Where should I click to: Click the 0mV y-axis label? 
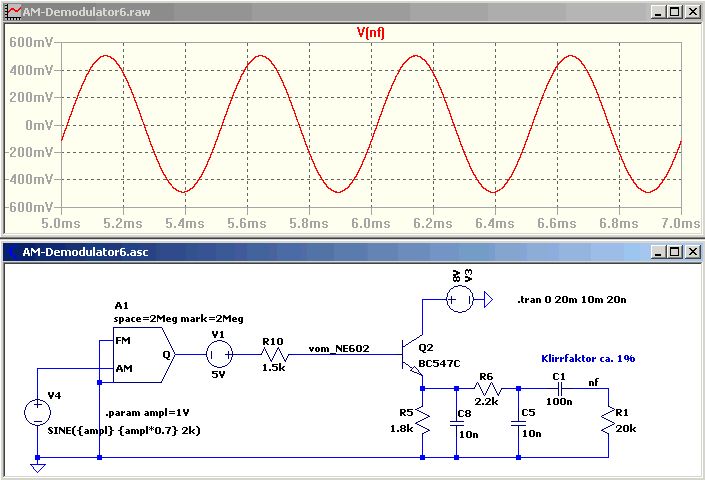click(39, 125)
